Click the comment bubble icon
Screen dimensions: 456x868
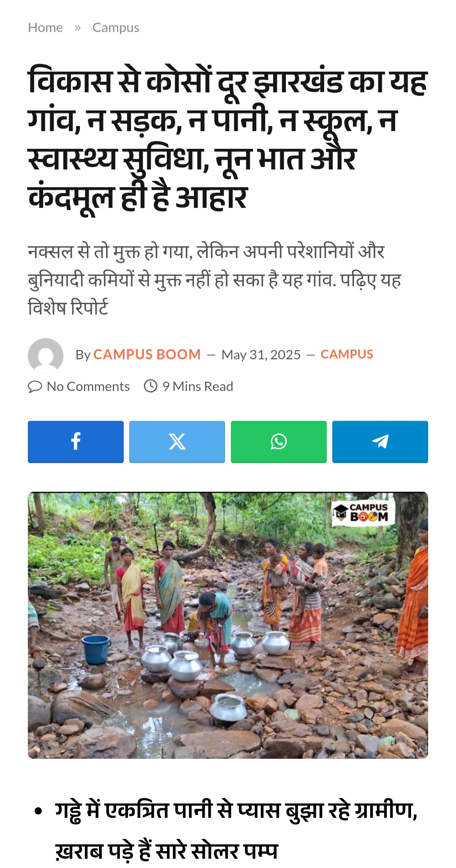click(35, 386)
